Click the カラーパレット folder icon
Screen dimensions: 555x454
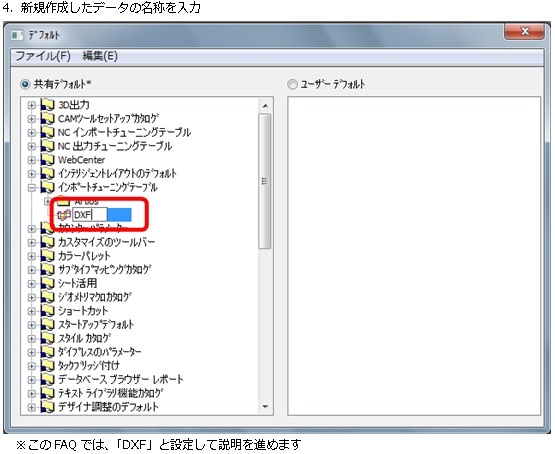click(x=47, y=256)
